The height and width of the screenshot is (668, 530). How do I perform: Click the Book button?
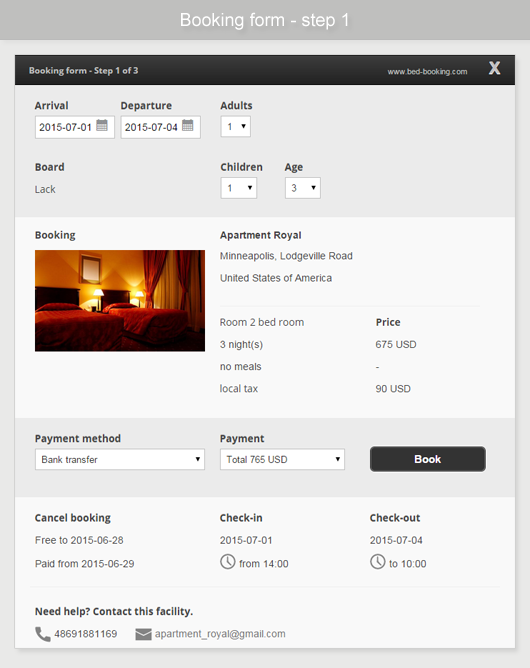pyautogui.click(x=428, y=459)
